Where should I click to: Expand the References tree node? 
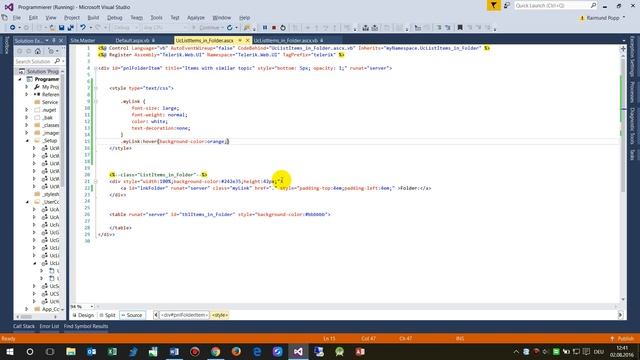(27, 94)
